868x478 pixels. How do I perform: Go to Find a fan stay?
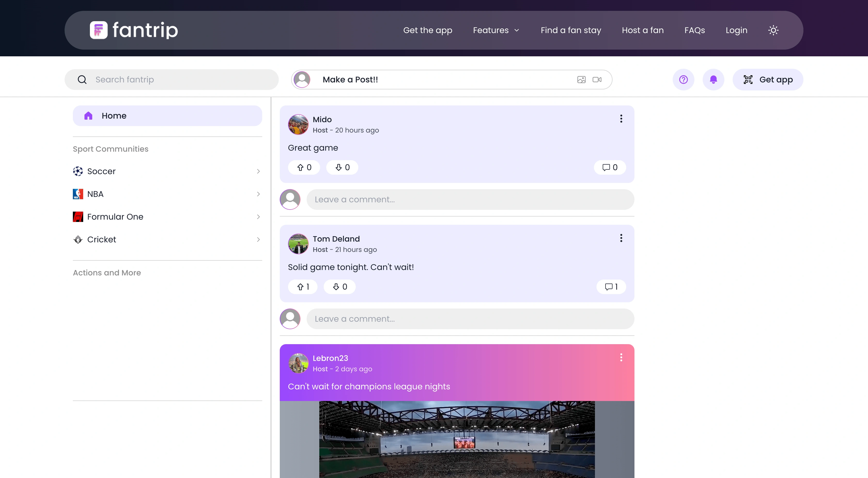pyautogui.click(x=571, y=30)
